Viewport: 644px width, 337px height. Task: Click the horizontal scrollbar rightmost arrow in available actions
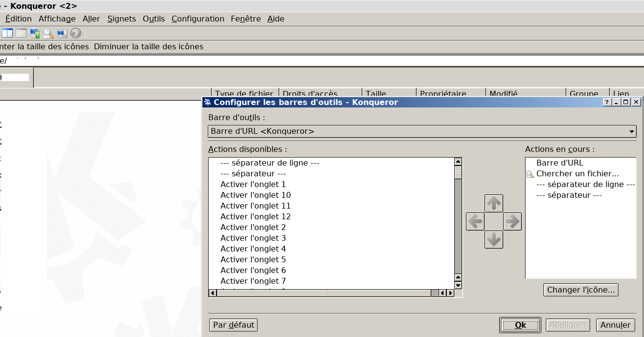pyautogui.click(x=450, y=293)
